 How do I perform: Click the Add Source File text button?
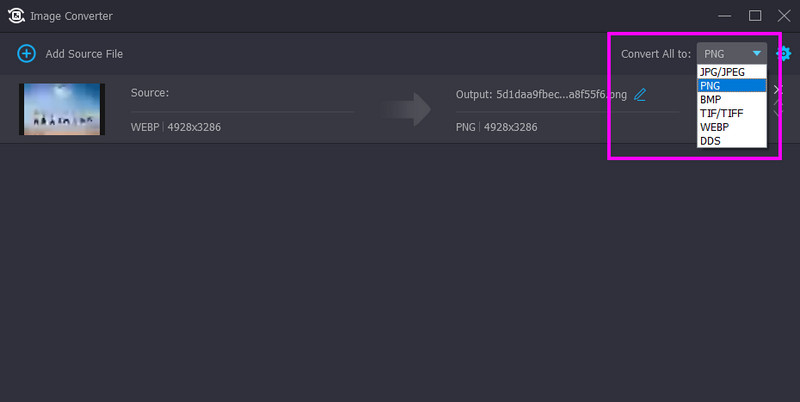click(84, 54)
